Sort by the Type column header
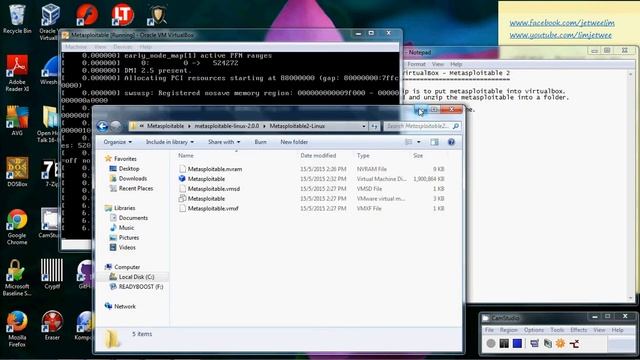This screenshot has width=640, height=360. 363,156
